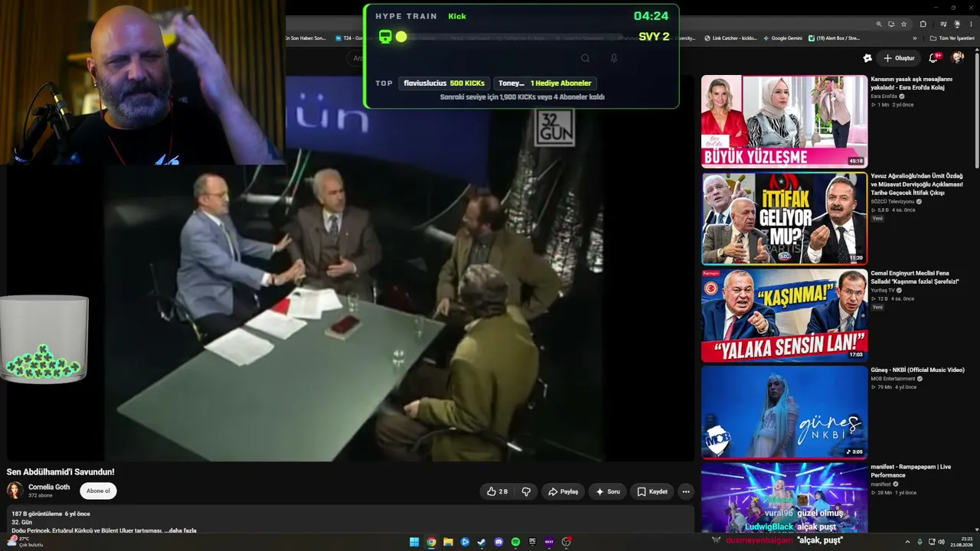The width and height of the screenshot is (980, 551).
Task: Open File Explorer from the taskbar
Action: click(448, 542)
